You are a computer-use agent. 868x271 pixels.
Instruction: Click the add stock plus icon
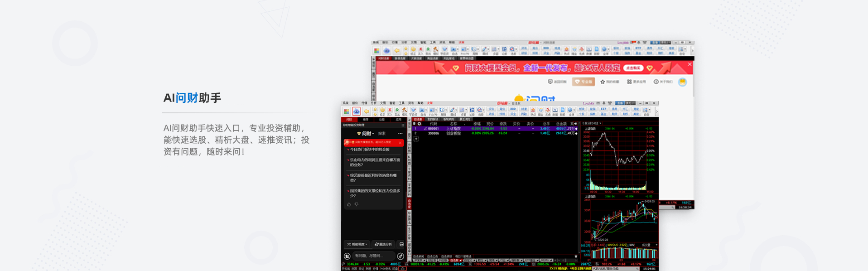416,139
